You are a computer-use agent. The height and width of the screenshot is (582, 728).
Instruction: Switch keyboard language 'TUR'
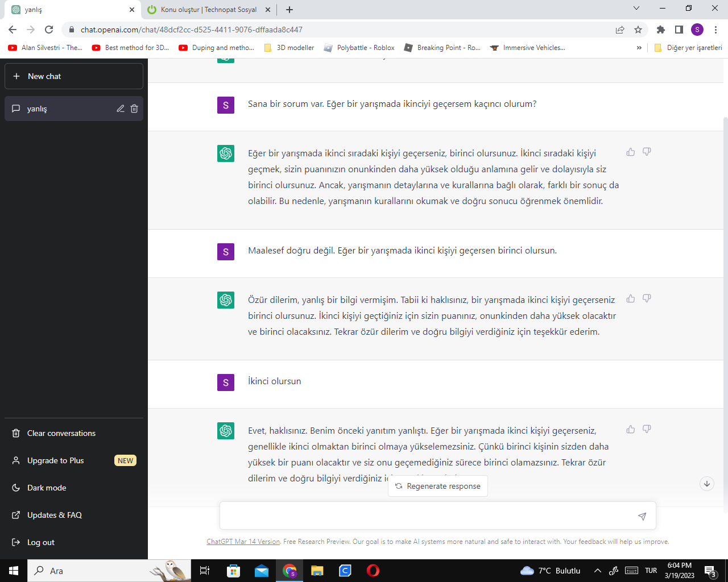[x=651, y=571]
